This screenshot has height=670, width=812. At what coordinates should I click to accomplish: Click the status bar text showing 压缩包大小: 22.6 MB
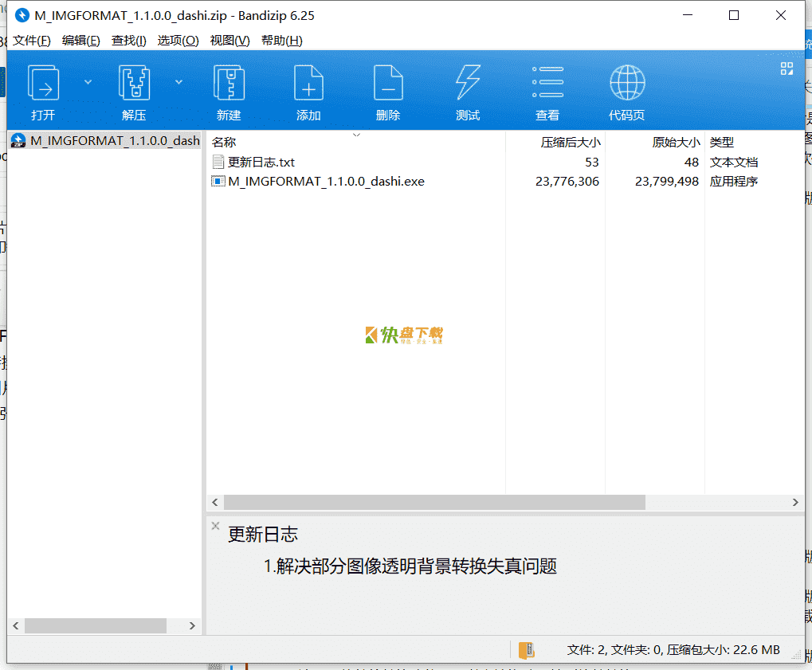723,650
